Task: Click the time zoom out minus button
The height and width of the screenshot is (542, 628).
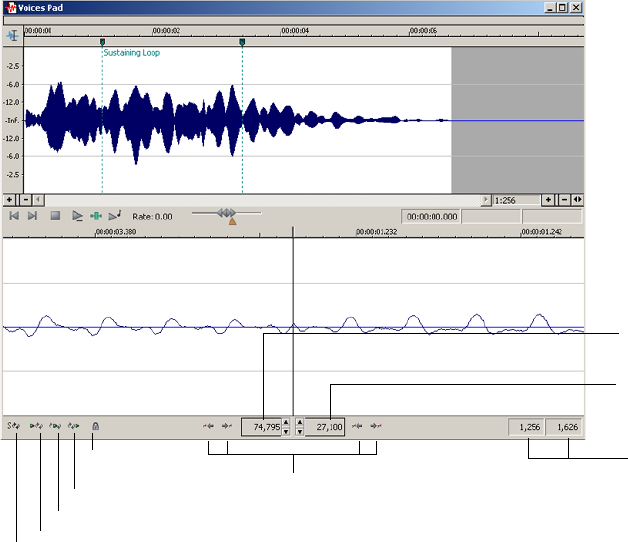Action: click(x=564, y=199)
